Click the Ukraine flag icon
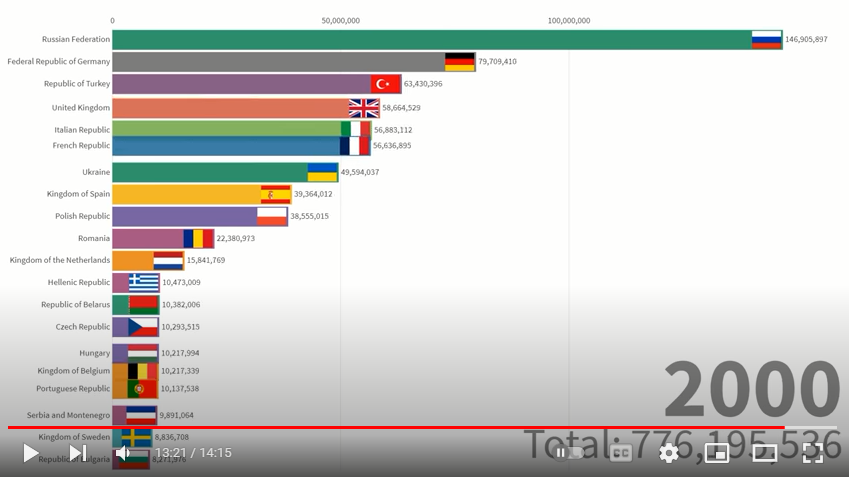The width and height of the screenshot is (859, 480). (x=322, y=172)
